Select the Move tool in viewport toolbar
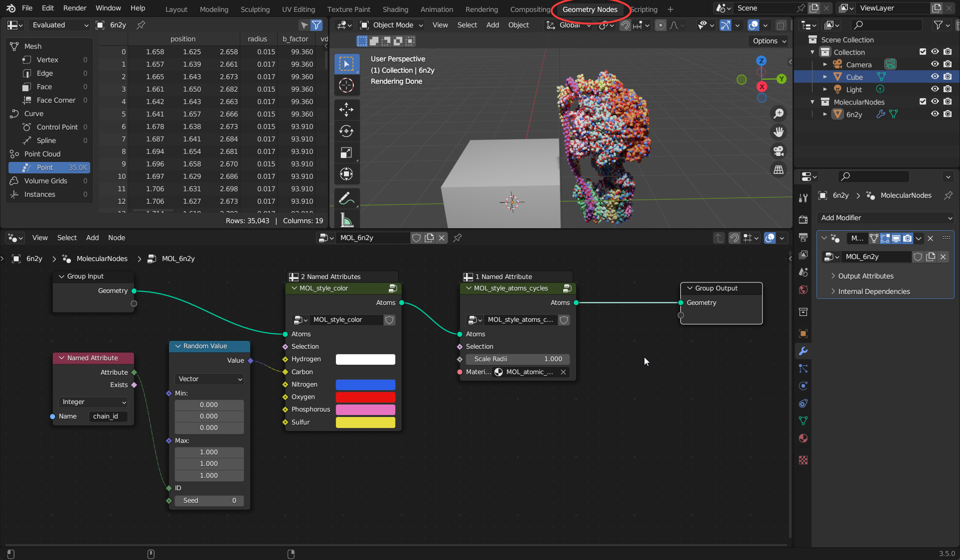The image size is (960, 560). pyautogui.click(x=346, y=109)
